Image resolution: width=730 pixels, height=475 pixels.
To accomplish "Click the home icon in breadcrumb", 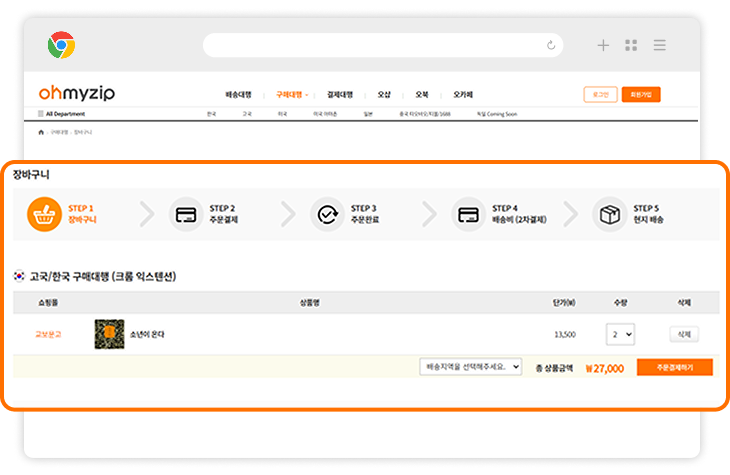I will (x=41, y=131).
